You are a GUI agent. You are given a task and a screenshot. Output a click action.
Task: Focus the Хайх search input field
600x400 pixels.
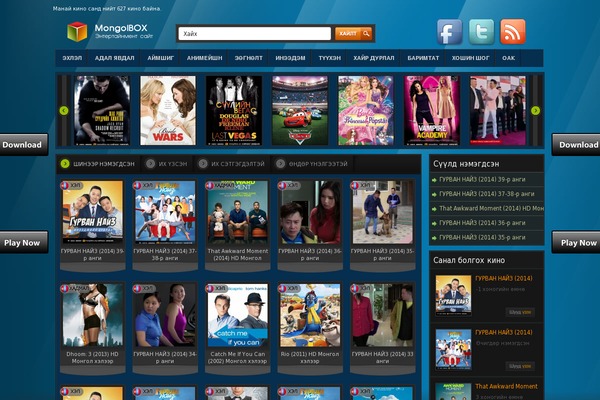tap(254, 34)
